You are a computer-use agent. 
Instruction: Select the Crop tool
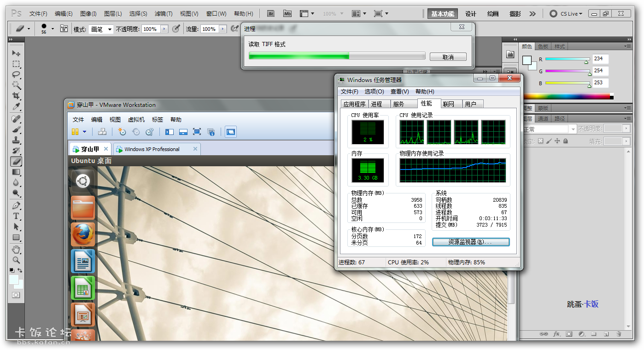pos(16,96)
